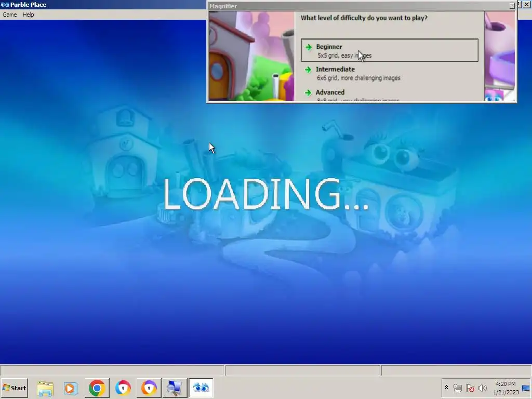Click the Purble Place eyes title bar icon
Screen dimensions: 532x399
(x=5, y=5)
